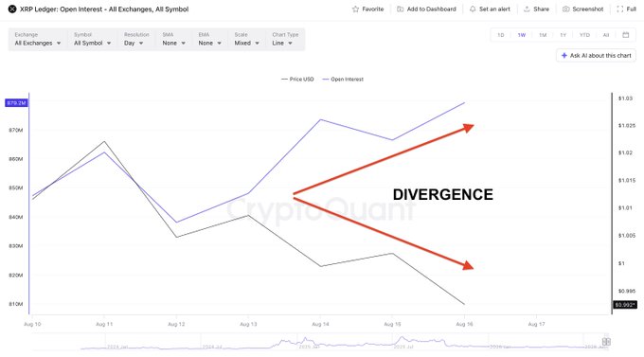Expand the EMA dropdown set to None
This screenshot has width=644, height=357.
point(210,40)
